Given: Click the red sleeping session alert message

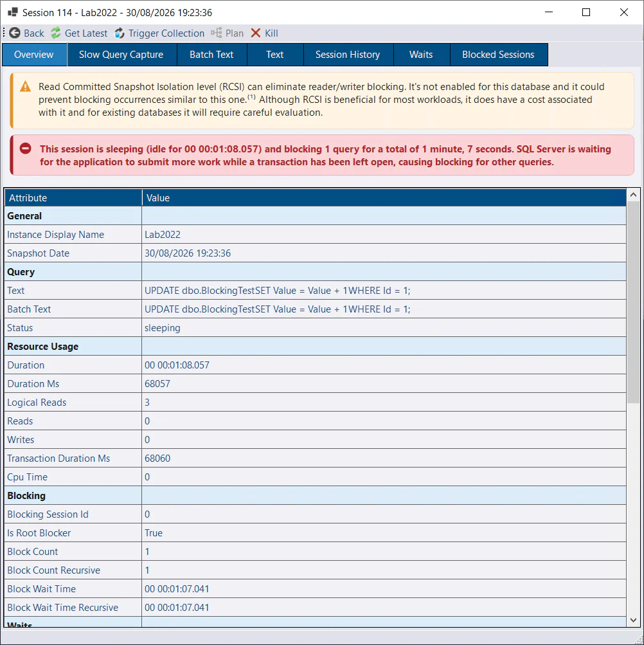Looking at the screenshot, I should (x=325, y=156).
